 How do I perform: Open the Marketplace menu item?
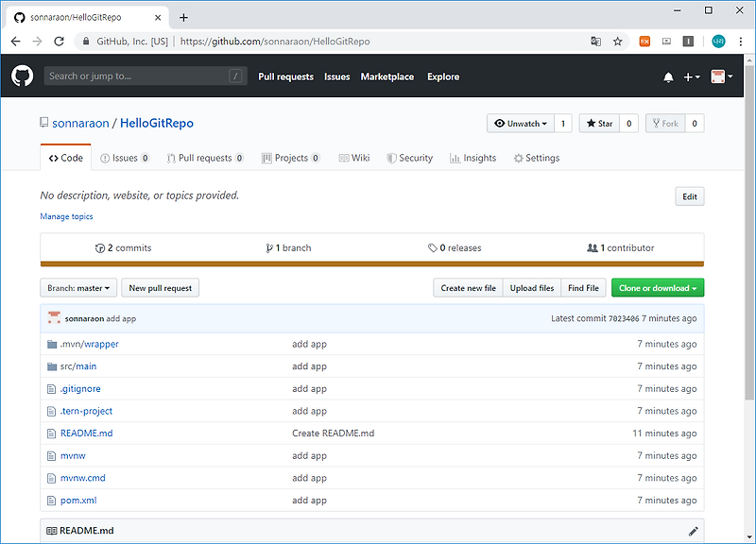tap(387, 76)
